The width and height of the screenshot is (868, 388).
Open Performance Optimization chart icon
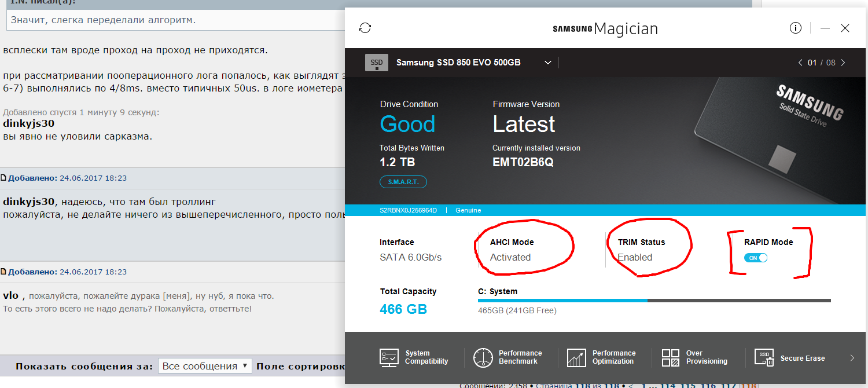[x=577, y=357]
